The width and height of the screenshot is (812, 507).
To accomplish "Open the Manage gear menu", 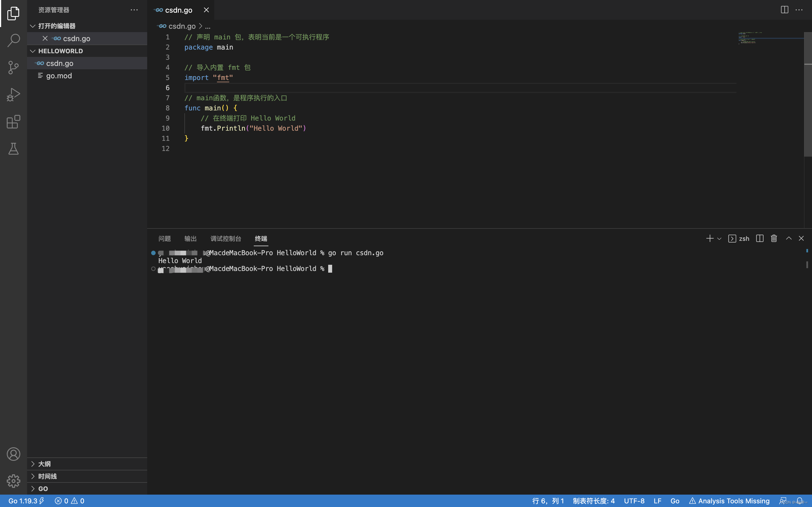I will pyautogui.click(x=14, y=481).
